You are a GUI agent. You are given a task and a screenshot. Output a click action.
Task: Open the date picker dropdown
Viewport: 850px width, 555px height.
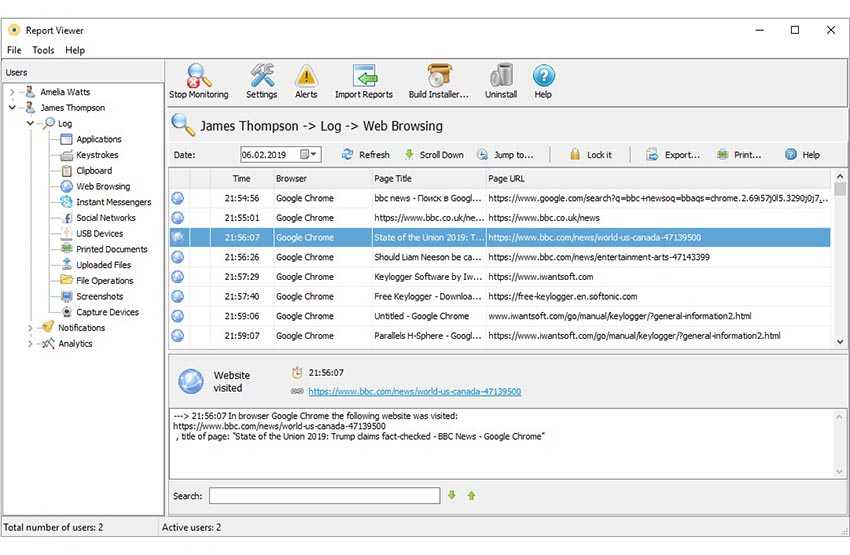click(x=313, y=155)
